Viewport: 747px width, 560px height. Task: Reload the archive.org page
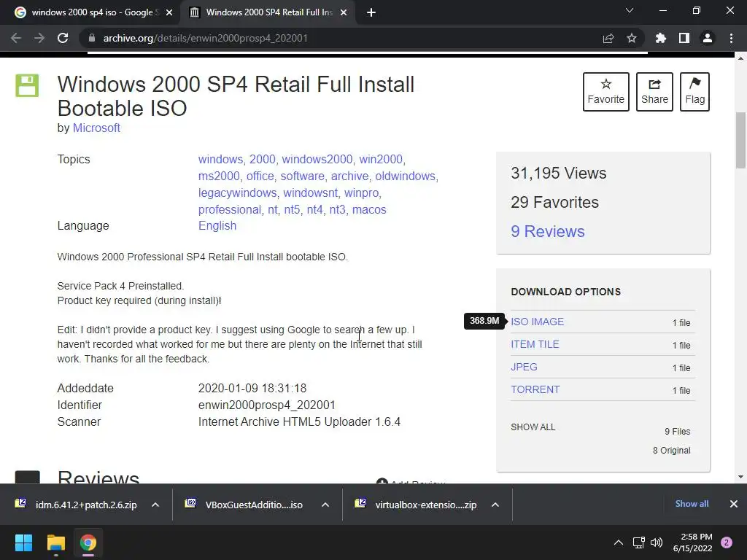pos(63,38)
